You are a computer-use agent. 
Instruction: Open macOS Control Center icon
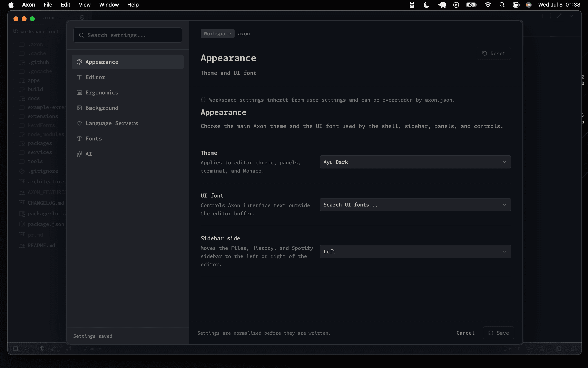516,5
